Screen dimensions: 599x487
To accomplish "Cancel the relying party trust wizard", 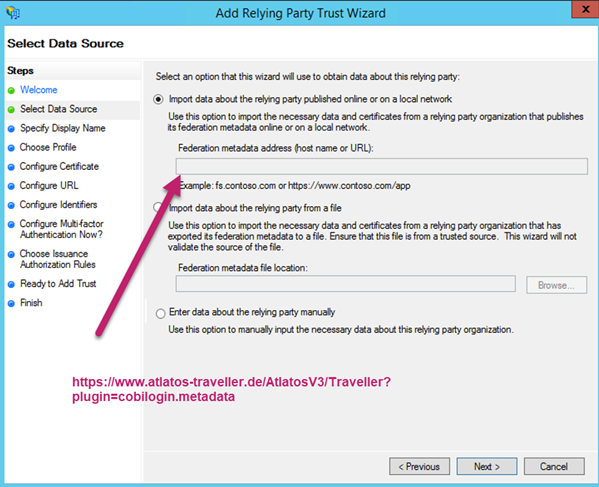I will pos(554,466).
